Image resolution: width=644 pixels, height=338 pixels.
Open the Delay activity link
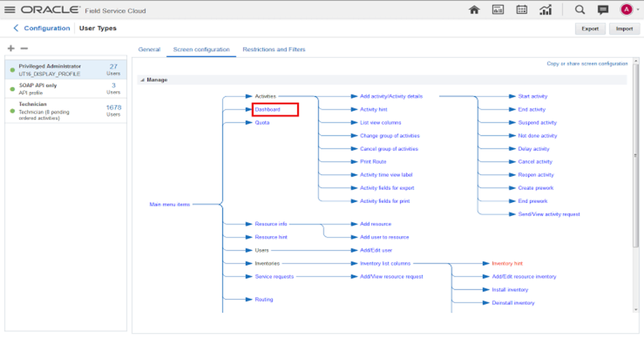533,149
